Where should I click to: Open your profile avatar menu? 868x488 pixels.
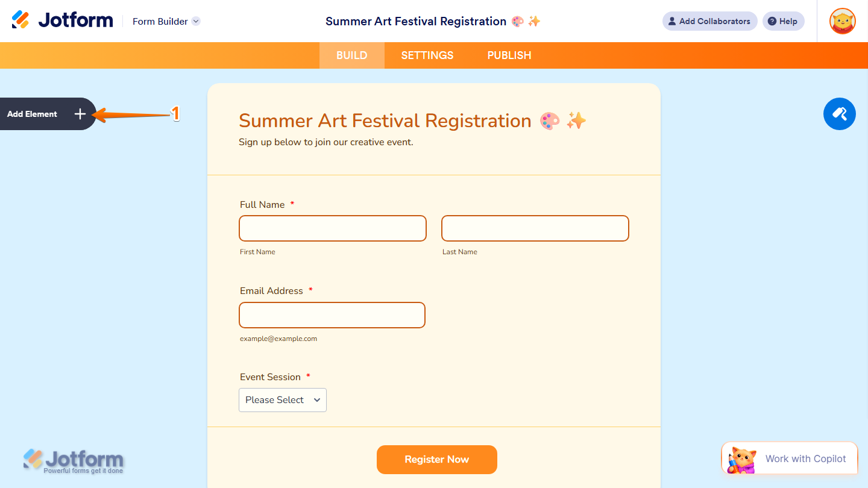841,21
